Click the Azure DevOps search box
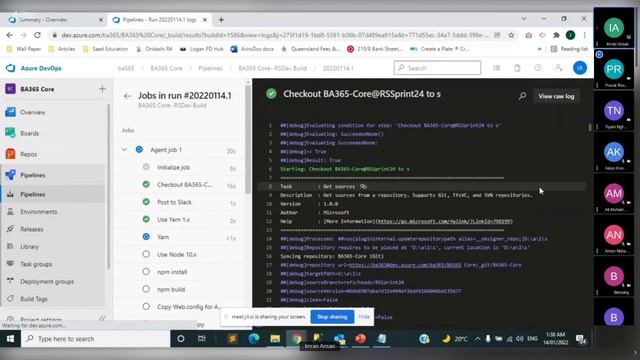The height and width of the screenshot is (360, 640). pos(437,68)
